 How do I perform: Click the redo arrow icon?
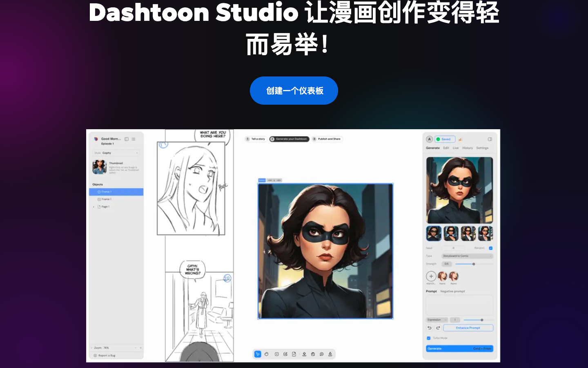pos(438,328)
